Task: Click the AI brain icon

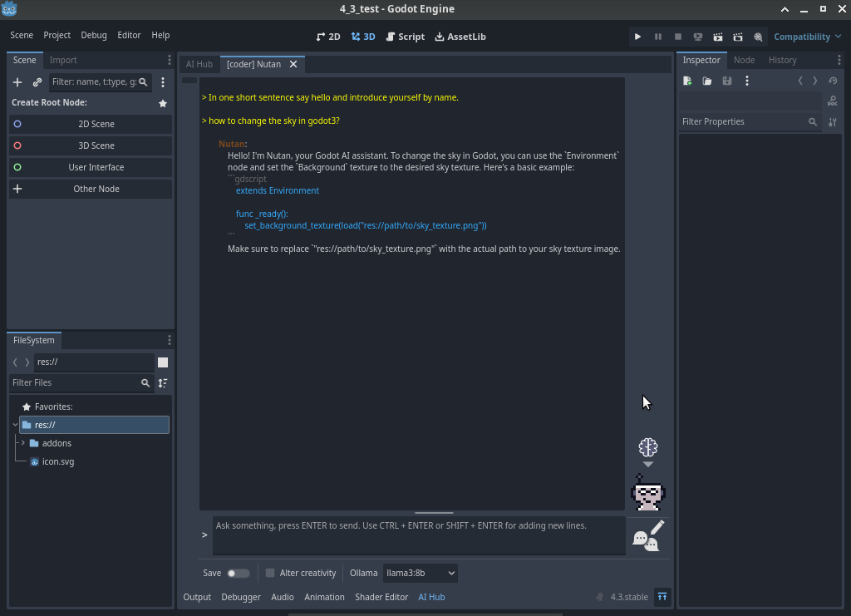Action: [x=647, y=447]
